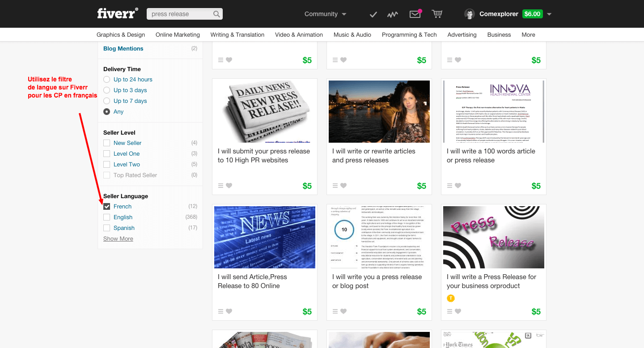Open the shopping cart icon

(437, 14)
